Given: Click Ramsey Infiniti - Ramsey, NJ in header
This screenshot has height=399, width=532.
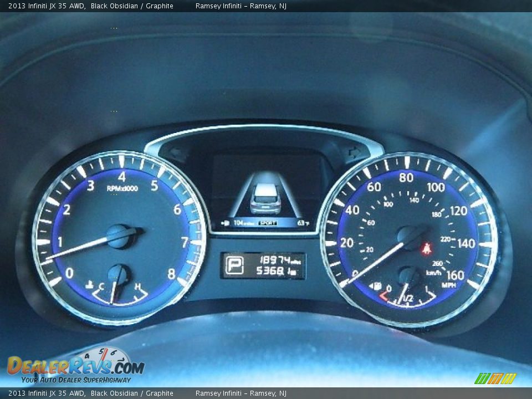Looking at the screenshot, I should click(x=241, y=6).
